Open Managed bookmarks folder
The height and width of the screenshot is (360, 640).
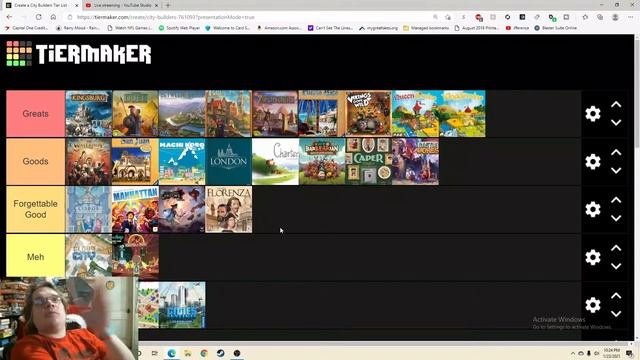point(426,28)
